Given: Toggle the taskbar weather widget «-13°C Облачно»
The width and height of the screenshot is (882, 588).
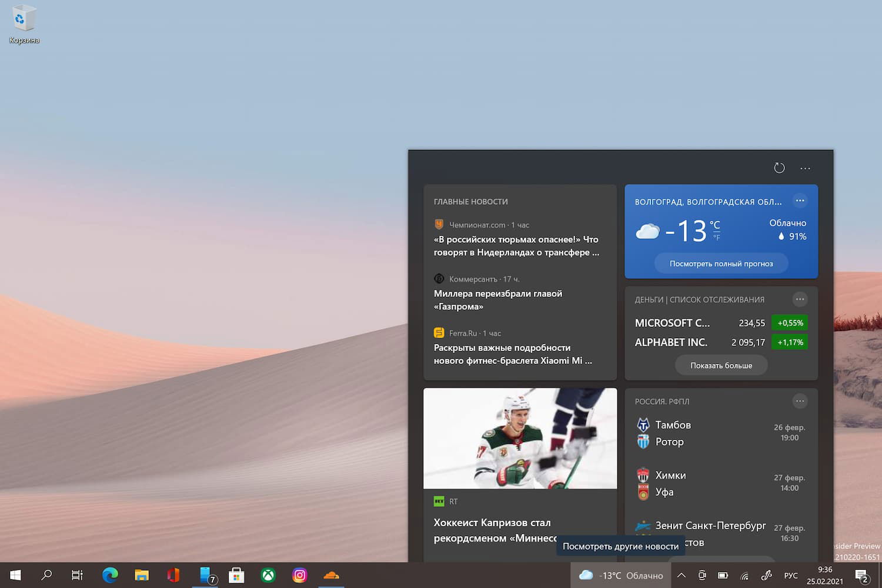Looking at the screenshot, I should [621, 575].
